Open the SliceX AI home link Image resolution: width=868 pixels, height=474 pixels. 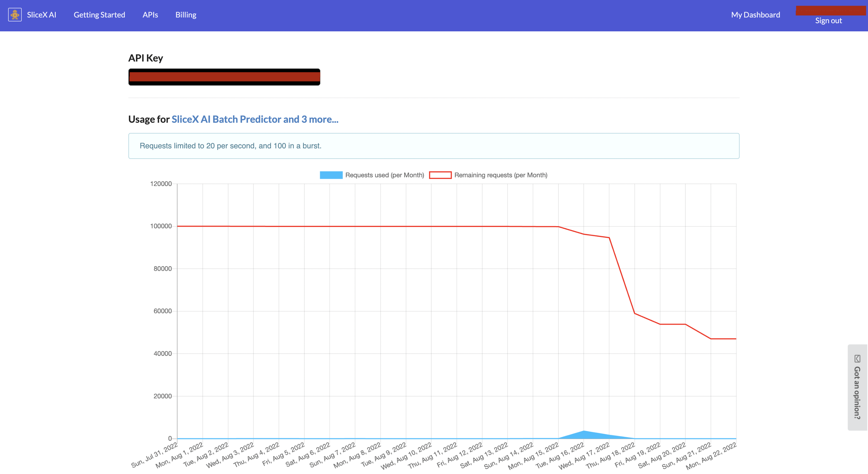point(42,15)
